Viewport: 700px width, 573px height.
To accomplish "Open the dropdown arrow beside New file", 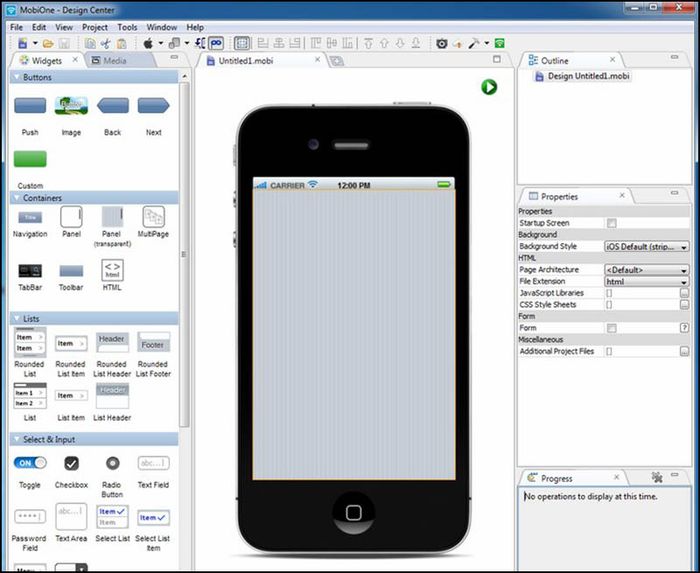I will pyautogui.click(x=35, y=43).
